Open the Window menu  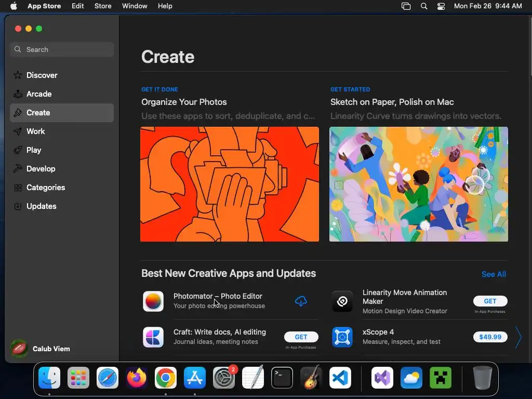135,6
